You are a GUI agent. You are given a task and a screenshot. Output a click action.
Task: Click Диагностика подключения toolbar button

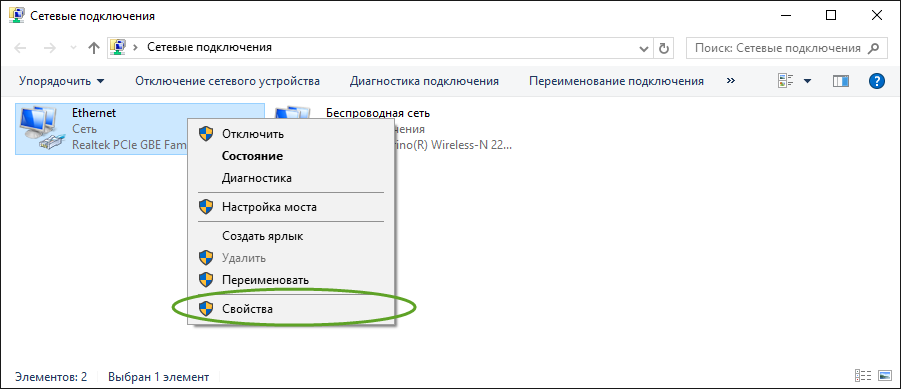pyautogui.click(x=424, y=82)
